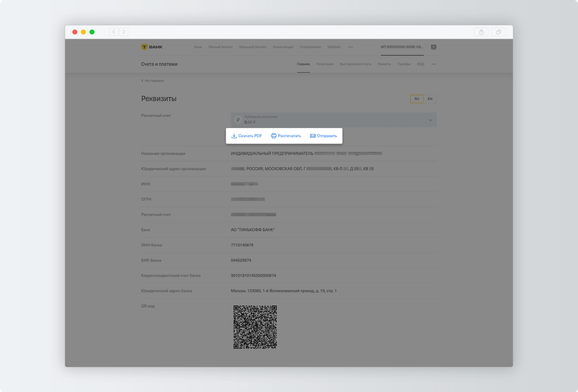Viewport: 578px width, 392px height.
Task: Open the ellipsis after ВЭД tab
Action: tap(433, 64)
